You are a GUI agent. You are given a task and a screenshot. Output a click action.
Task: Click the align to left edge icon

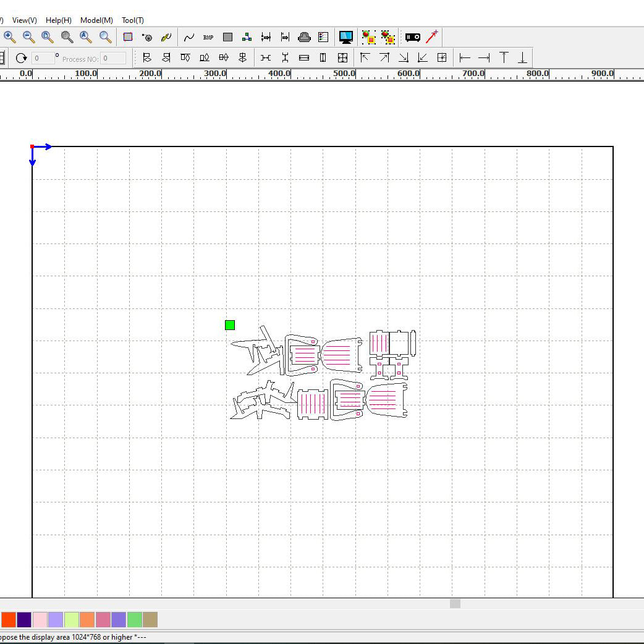pos(465,58)
